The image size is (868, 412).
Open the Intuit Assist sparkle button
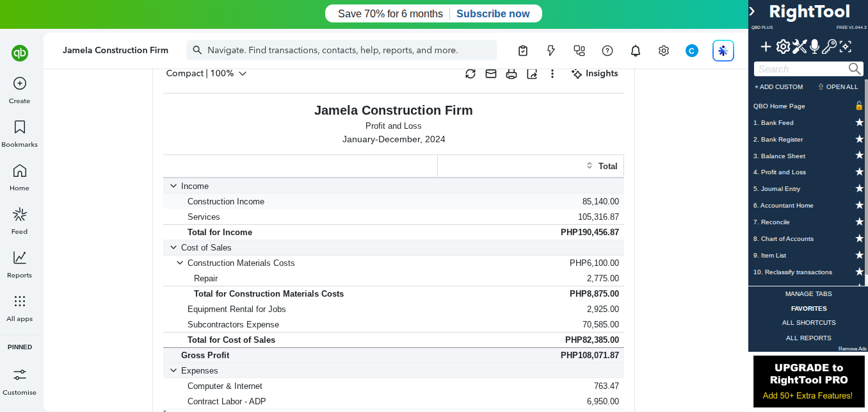pos(723,51)
